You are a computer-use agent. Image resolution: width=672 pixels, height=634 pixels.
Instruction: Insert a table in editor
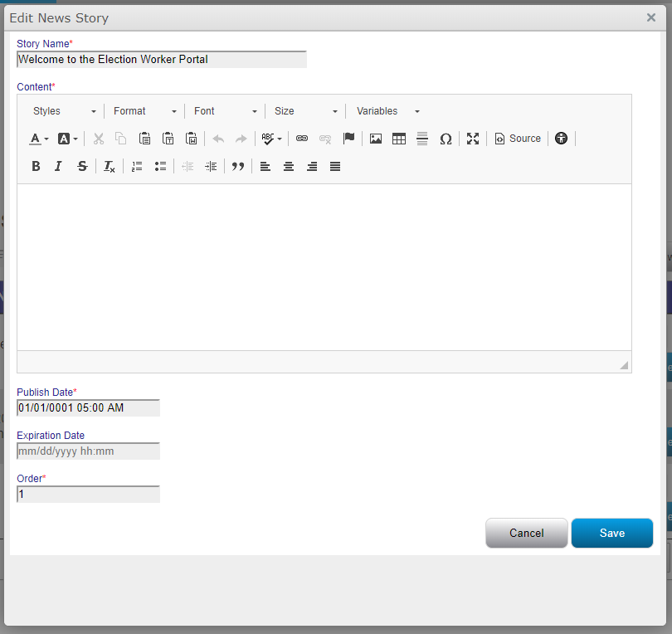click(x=399, y=139)
